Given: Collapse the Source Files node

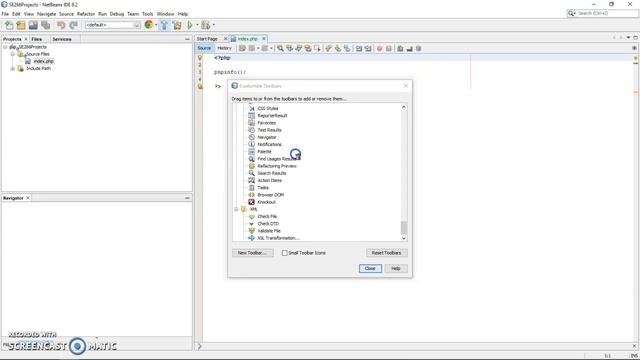Looking at the screenshot, I should [13, 54].
